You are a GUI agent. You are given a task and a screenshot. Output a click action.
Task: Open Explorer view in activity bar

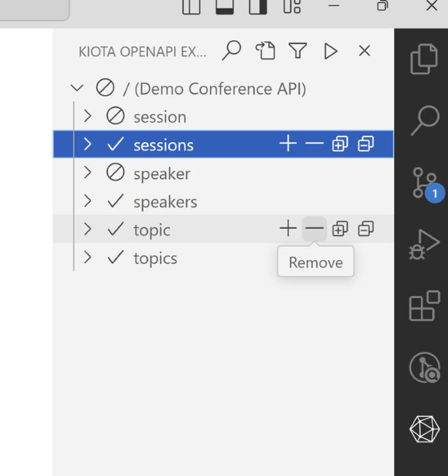click(424, 59)
